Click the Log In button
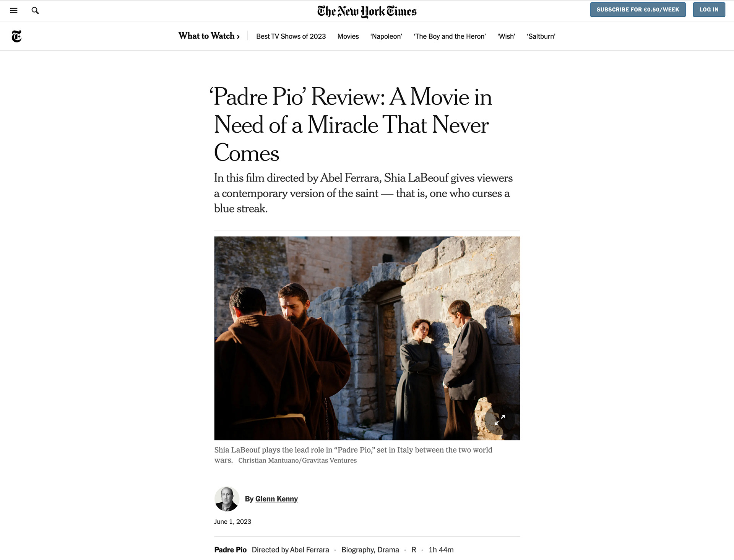The width and height of the screenshot is (734, 560). point(709,10)
